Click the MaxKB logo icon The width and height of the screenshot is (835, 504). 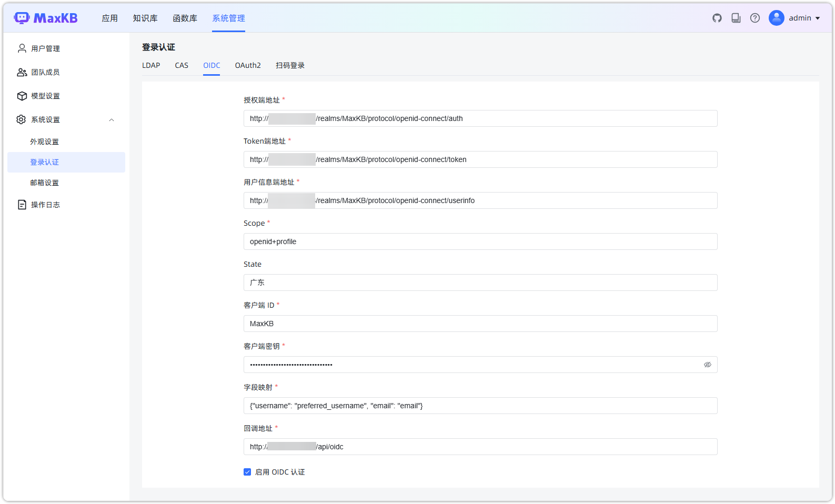[x=22, y=18]
